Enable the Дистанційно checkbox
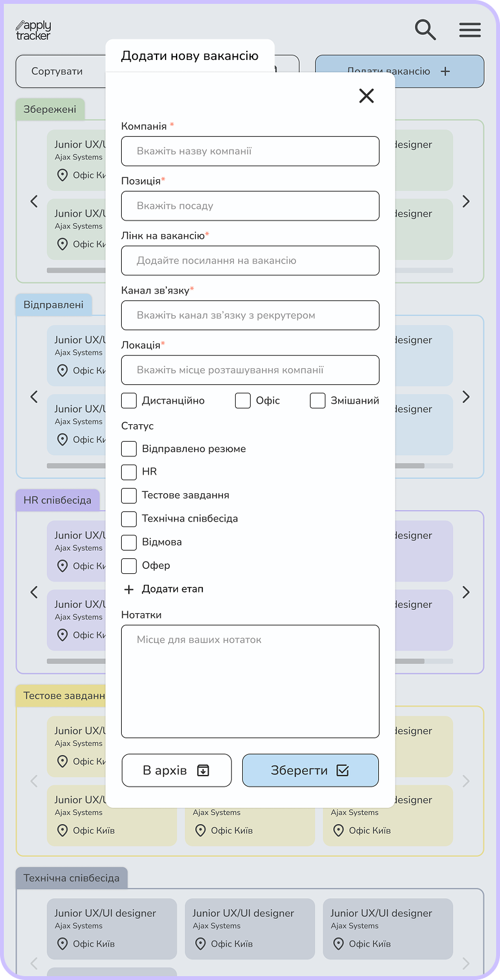Image resolution: width=500 pixels, height=980 pixels. (129, 400)
